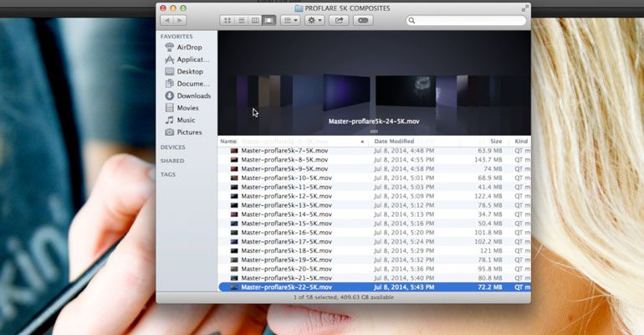Go forward with the Finder forward arrow
Screen dimensions: 644x335
(180, 20)
